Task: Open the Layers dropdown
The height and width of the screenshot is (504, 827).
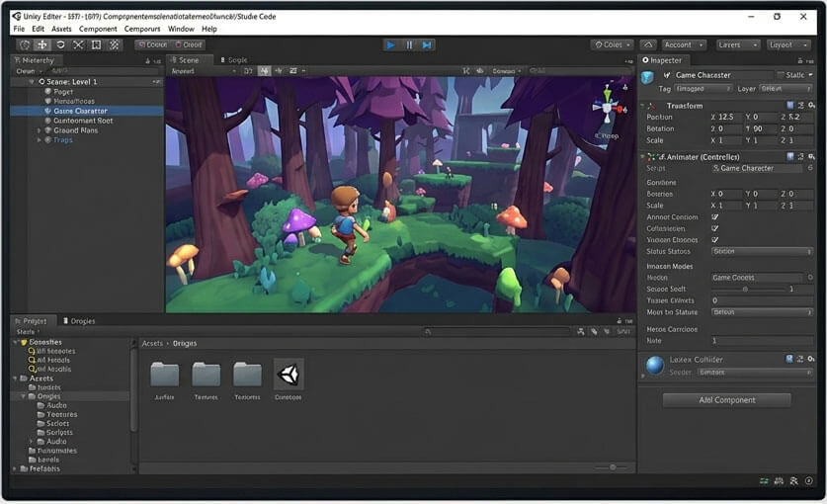Action: pyautogui.click(x=737, y=44)
